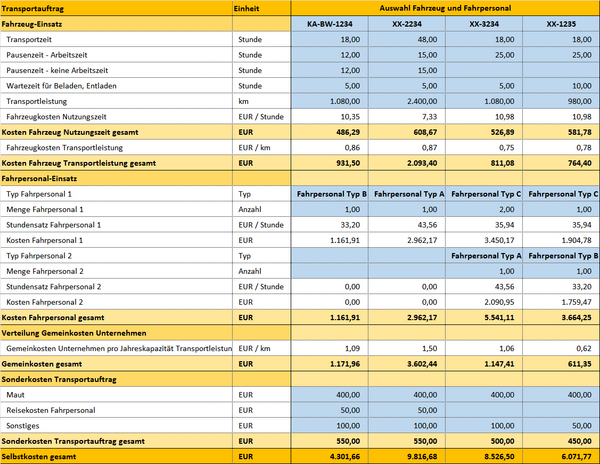
Task: Click Kosten Fahrpersonal 1 value 1.161,91
Action: 329,240
